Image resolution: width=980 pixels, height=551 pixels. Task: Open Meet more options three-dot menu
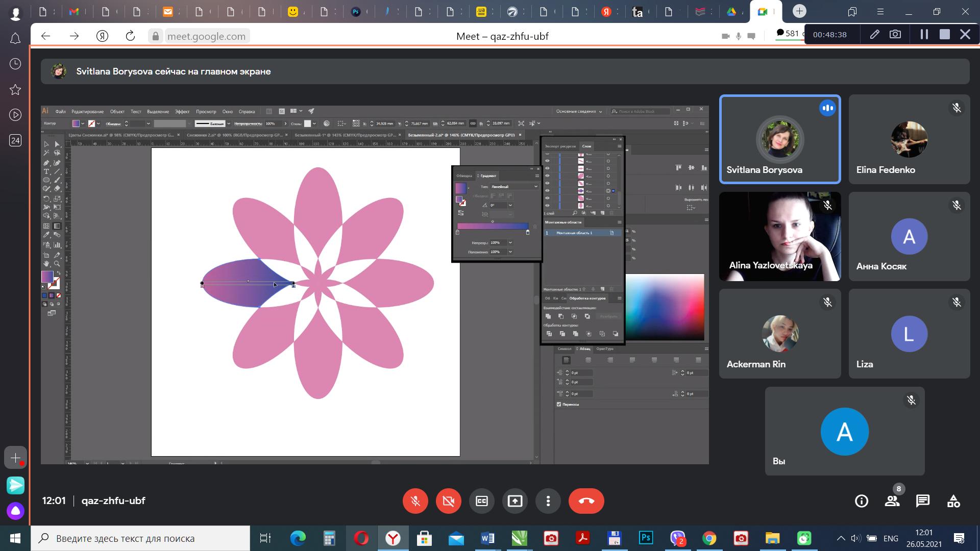(548, 501)
